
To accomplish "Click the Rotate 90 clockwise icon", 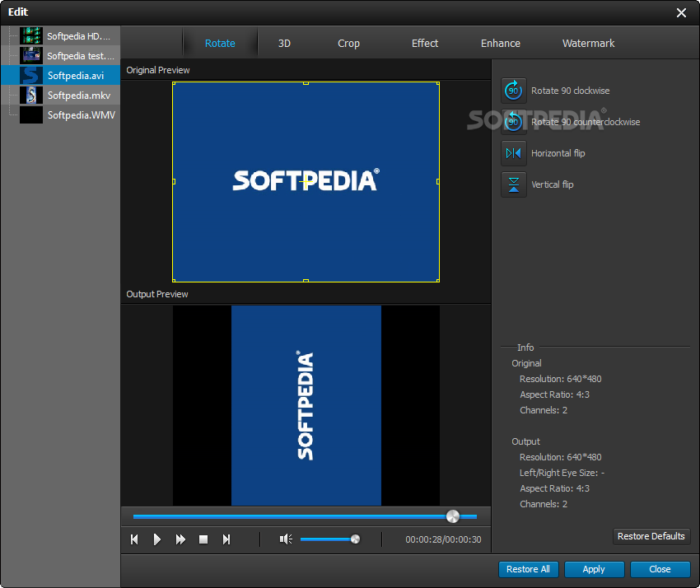I will [514, 91].
